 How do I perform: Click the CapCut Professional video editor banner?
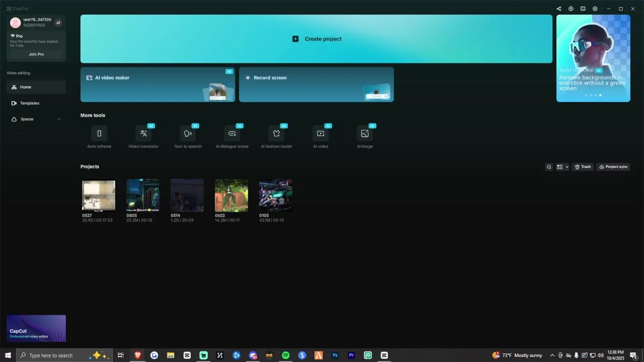coord(36,328)
